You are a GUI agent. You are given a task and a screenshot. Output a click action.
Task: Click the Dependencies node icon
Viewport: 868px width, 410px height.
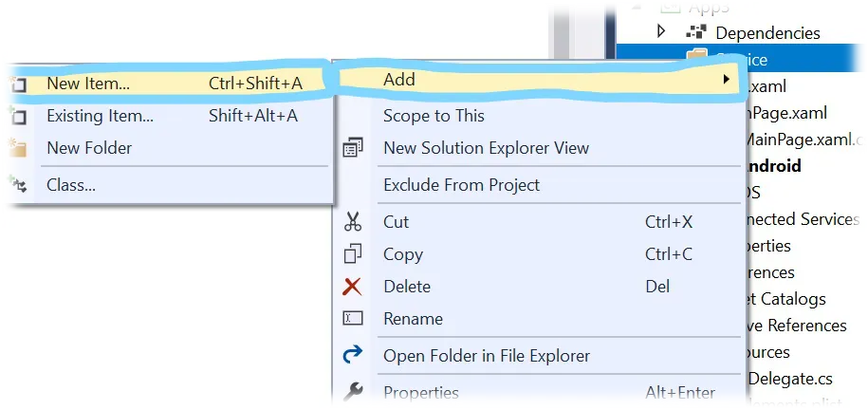(x=697, y=32)
